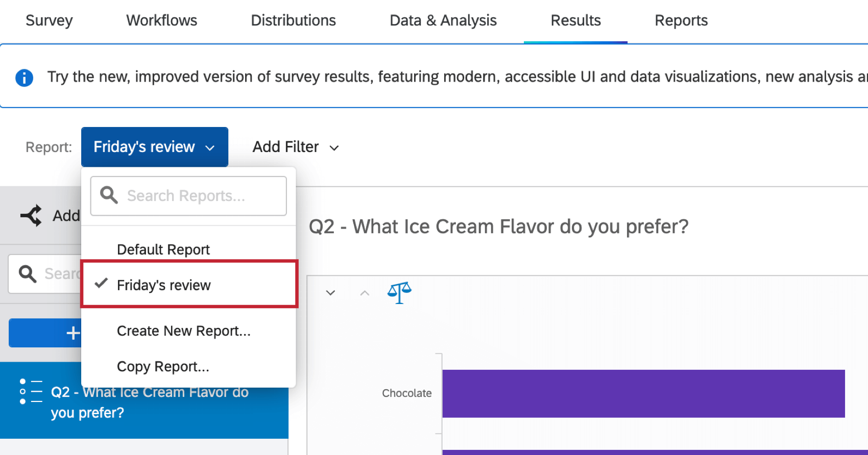
Task: Click the info icon in the notification banner
Action: pos(24,78)
